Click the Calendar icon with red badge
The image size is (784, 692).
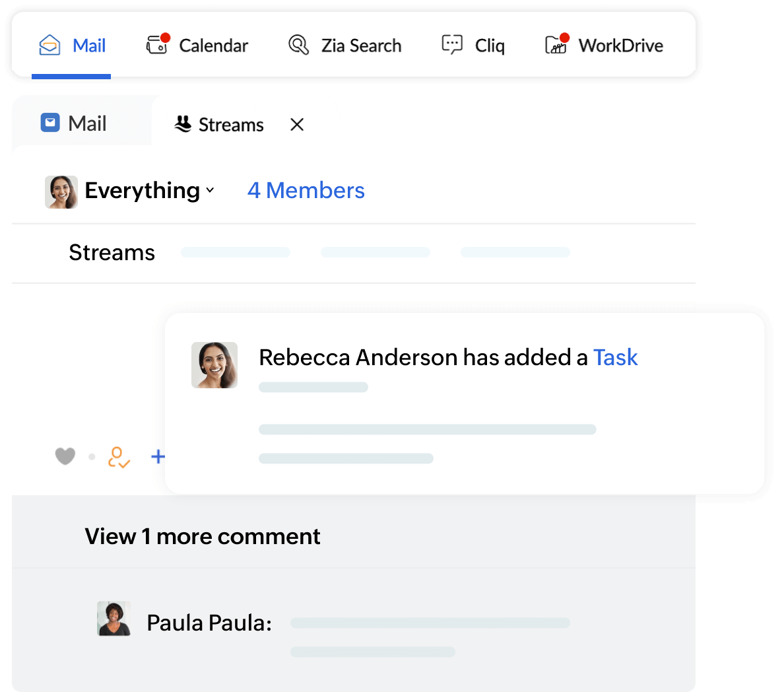tap(157, 45)
